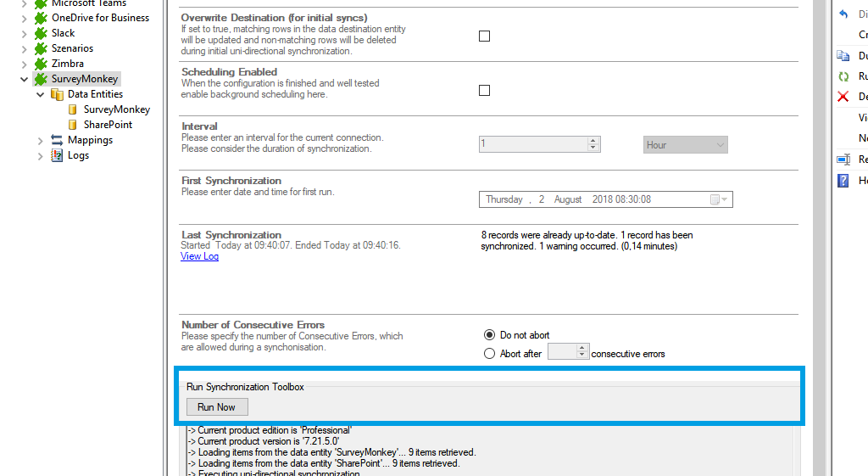Viewport: 868px width, 476px height.
Task: Select the 'Abort after' radio button
Action: [x=489, y=354]
